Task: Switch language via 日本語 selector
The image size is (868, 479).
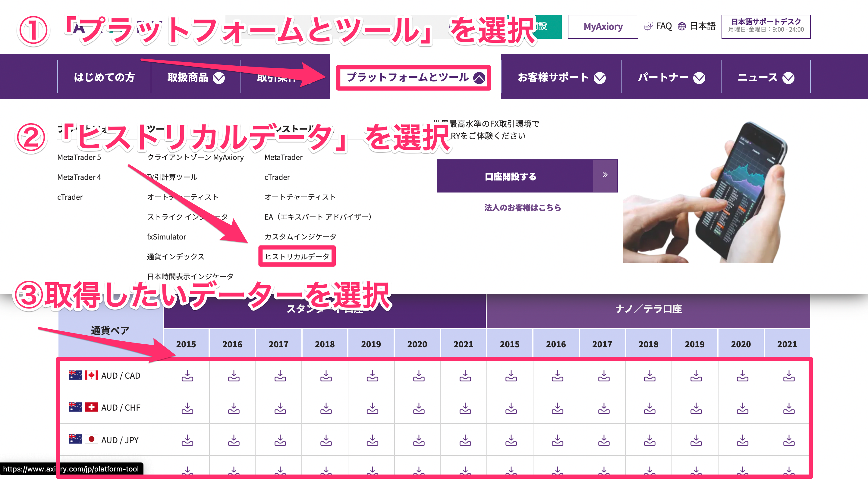Action: (x=697, y=26)
